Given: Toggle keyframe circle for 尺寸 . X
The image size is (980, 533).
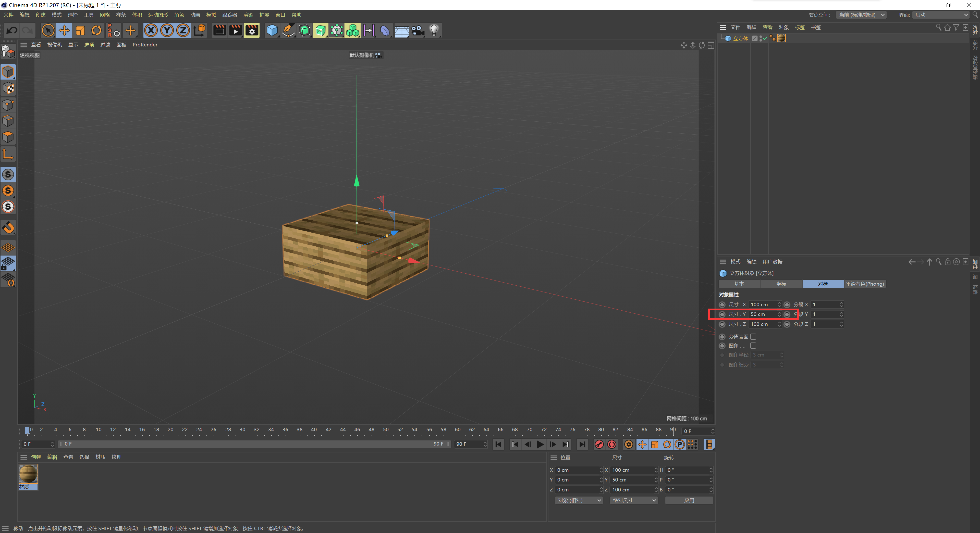Looking at the screenshot, I should pyautogui.click(x=722, y=305).
